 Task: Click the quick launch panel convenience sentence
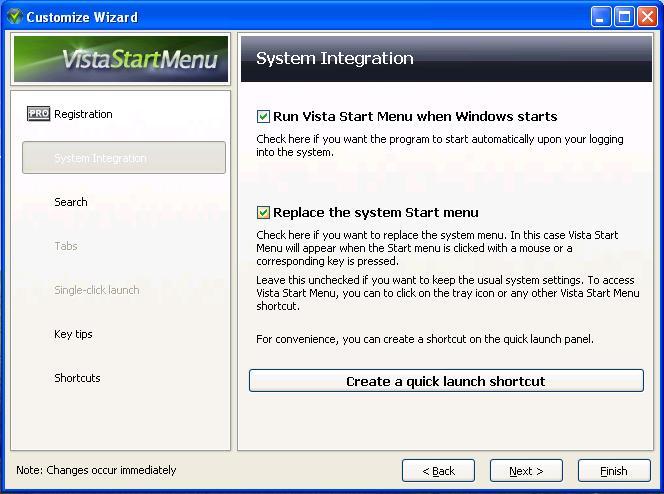tap(425, 339)
